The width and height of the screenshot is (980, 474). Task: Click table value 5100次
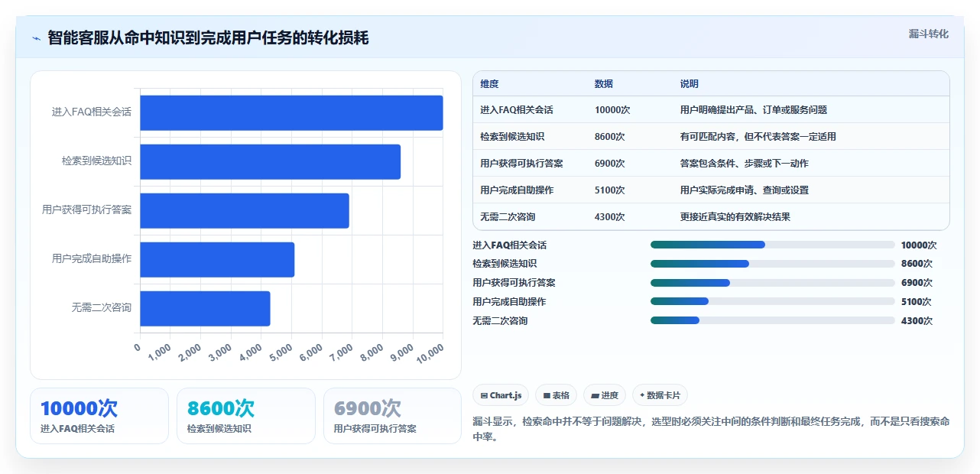609,190
